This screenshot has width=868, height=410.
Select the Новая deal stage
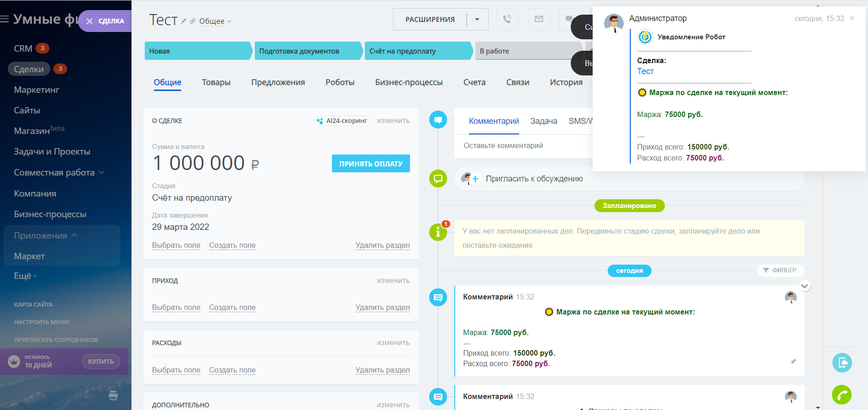(x=198, y=51)
